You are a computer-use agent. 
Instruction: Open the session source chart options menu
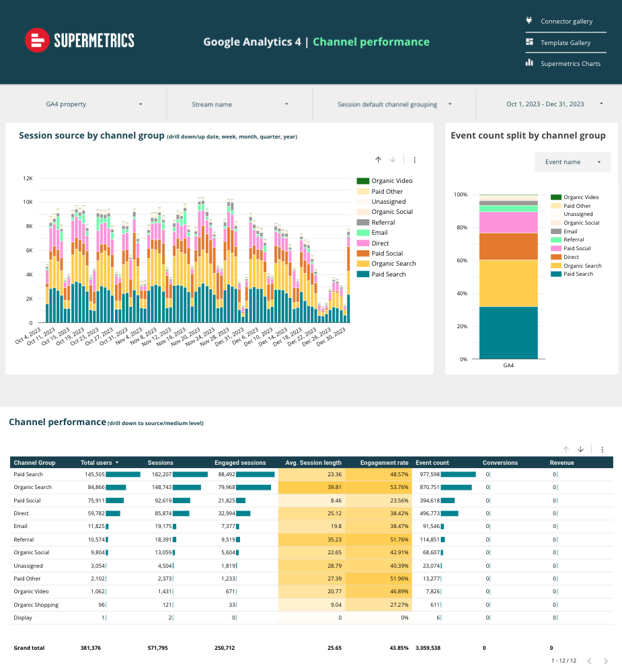[x=415, y=159]
